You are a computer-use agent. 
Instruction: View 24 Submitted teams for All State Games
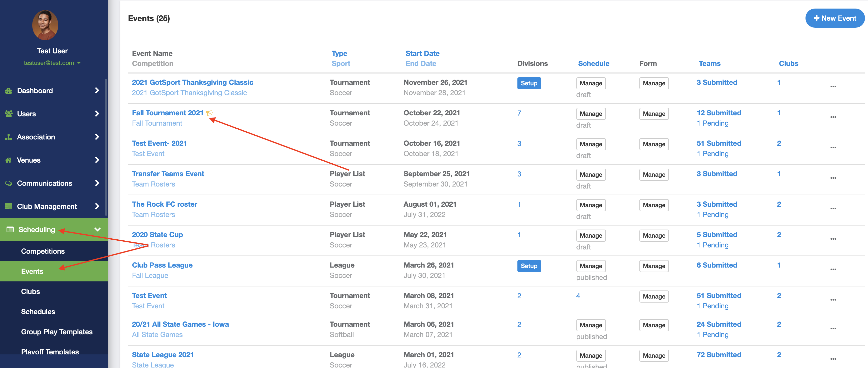pyautogui.click(x=719, y=324)
